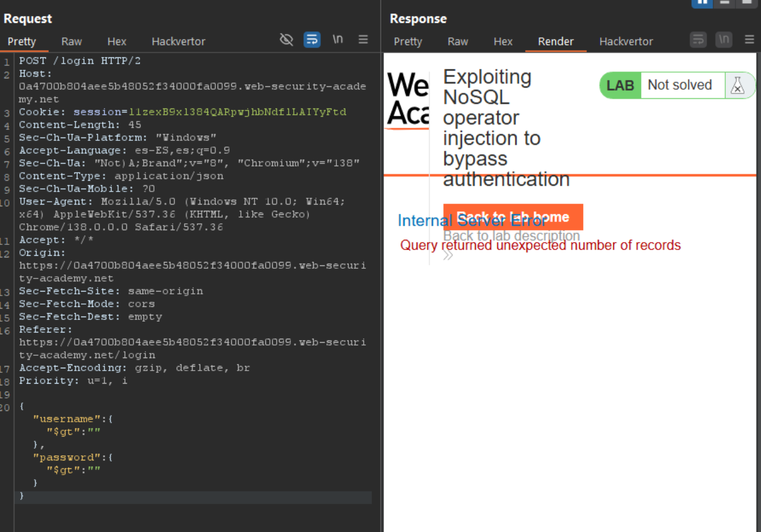Select the top-bottom stacked layout icon
Image resolution: width=761 pixels, height=532 pixels.
(x=725, y=3)
